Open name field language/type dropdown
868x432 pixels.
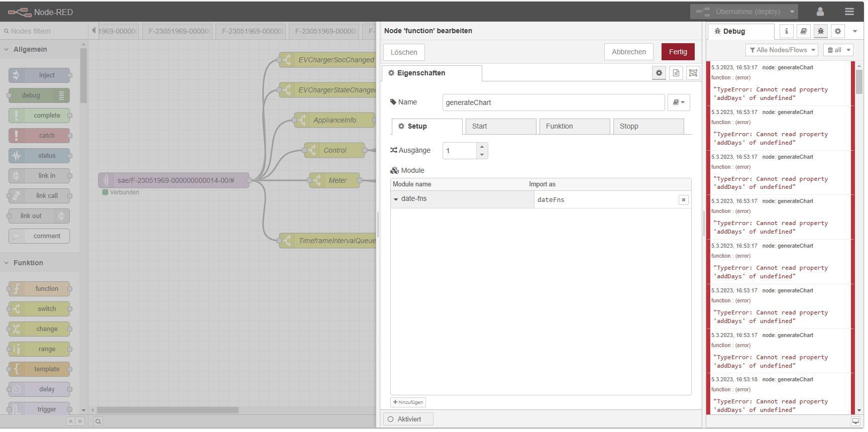coord(679,102)
